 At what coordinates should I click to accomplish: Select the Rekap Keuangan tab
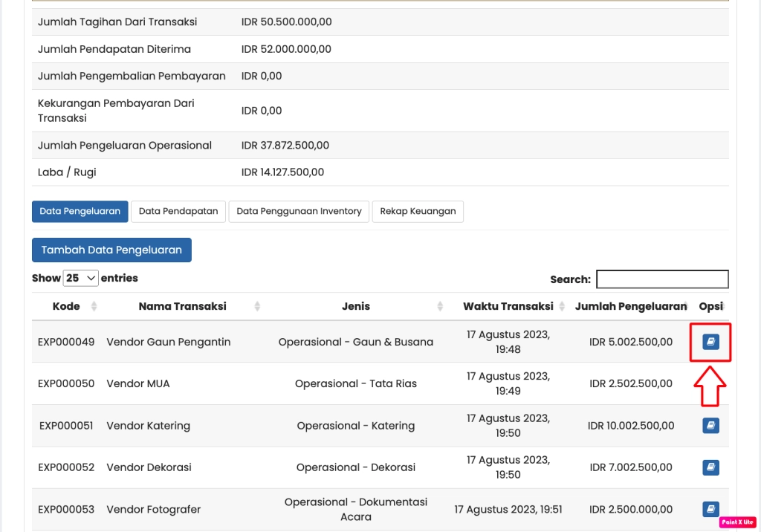tap(418, 211)
